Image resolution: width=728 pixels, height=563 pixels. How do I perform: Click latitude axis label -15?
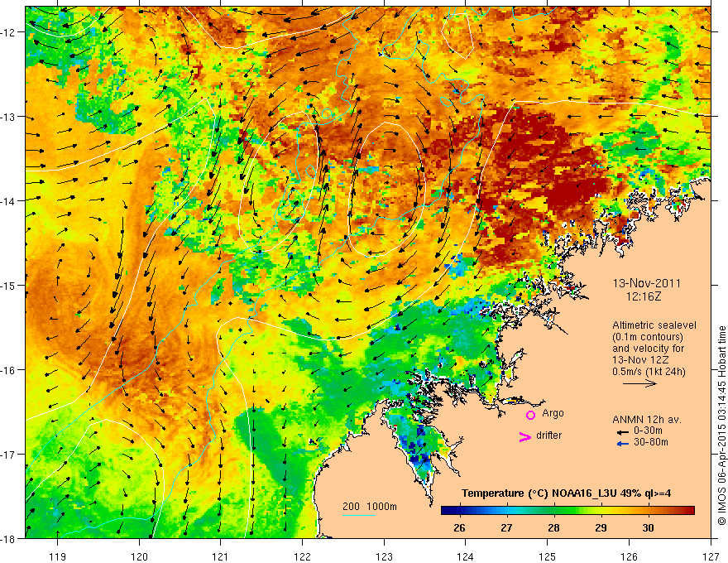pos(9,285)
